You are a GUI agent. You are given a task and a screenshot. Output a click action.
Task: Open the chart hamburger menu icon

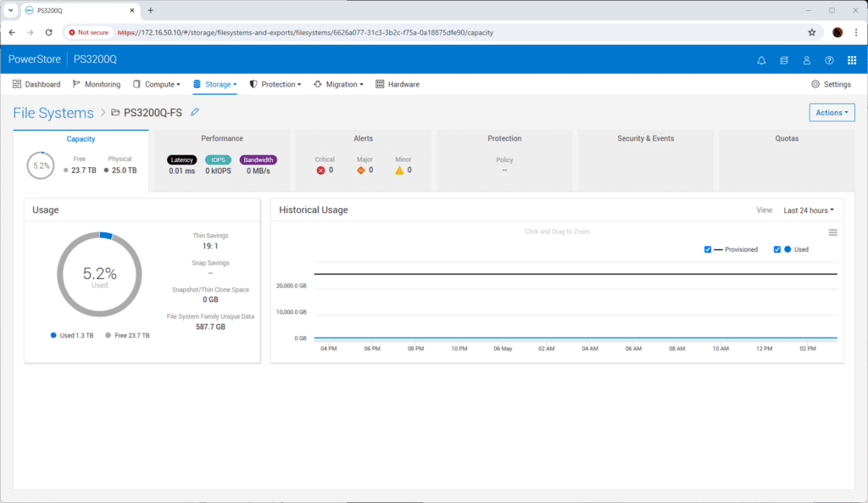[832, 232]
